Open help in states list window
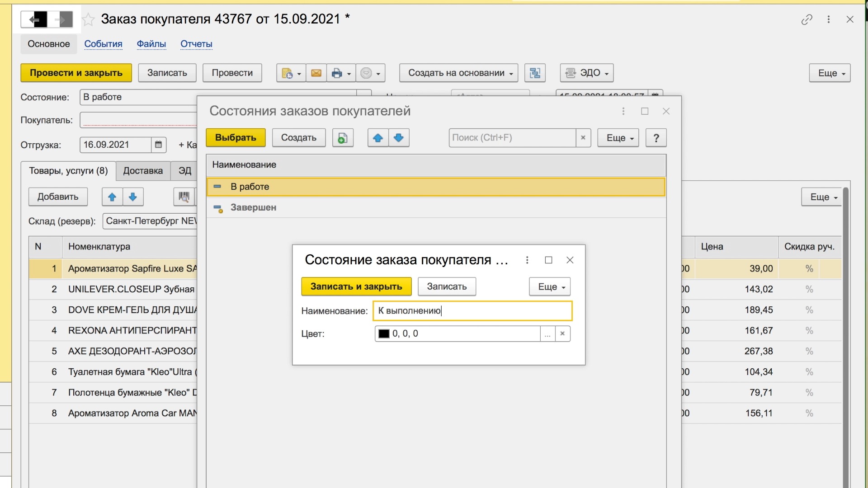This screenshot has height=488, width=868. [656, 138]
